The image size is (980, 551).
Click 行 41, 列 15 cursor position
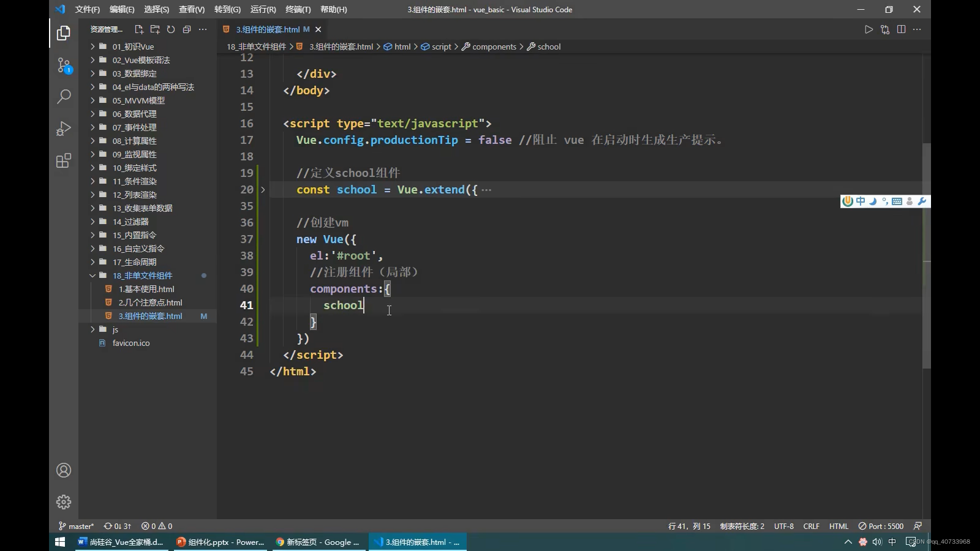tap(690, 526)
